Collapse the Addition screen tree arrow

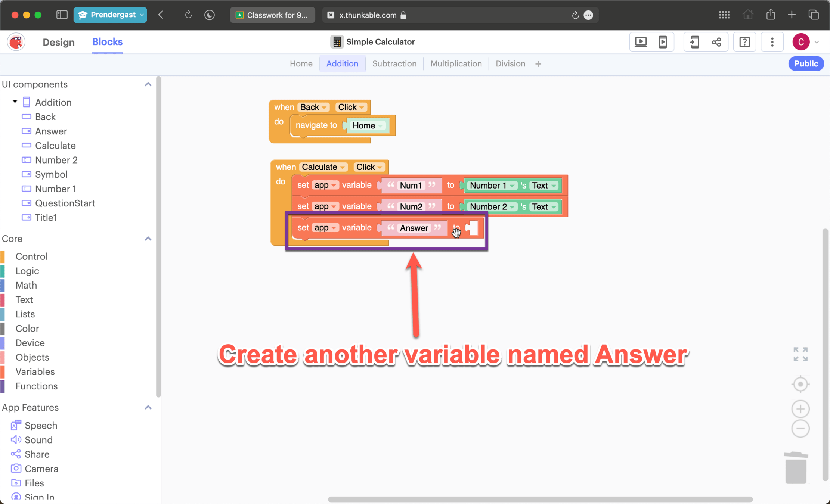(15, 102)
